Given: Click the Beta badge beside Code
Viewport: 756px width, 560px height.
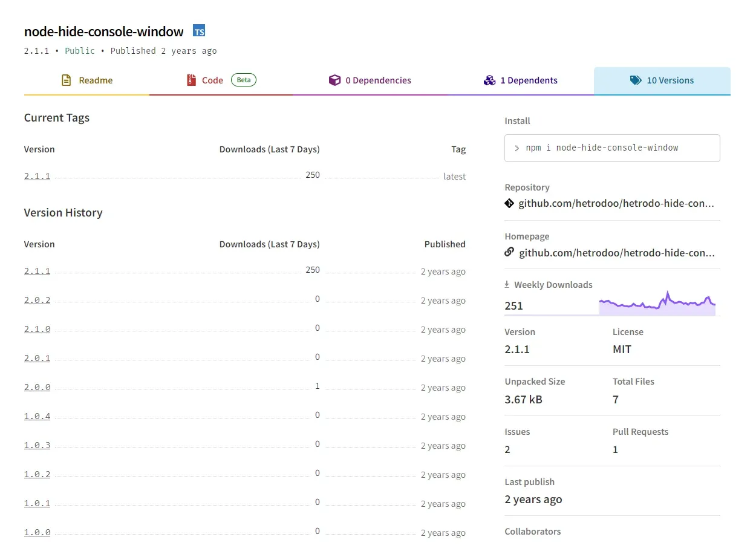Looking at the screenshot, I should pyautogui.click(x=244, y=80).
